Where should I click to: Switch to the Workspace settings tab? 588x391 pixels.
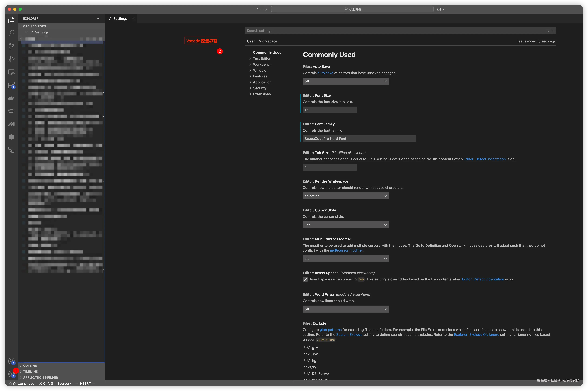[x=268, y=41]
